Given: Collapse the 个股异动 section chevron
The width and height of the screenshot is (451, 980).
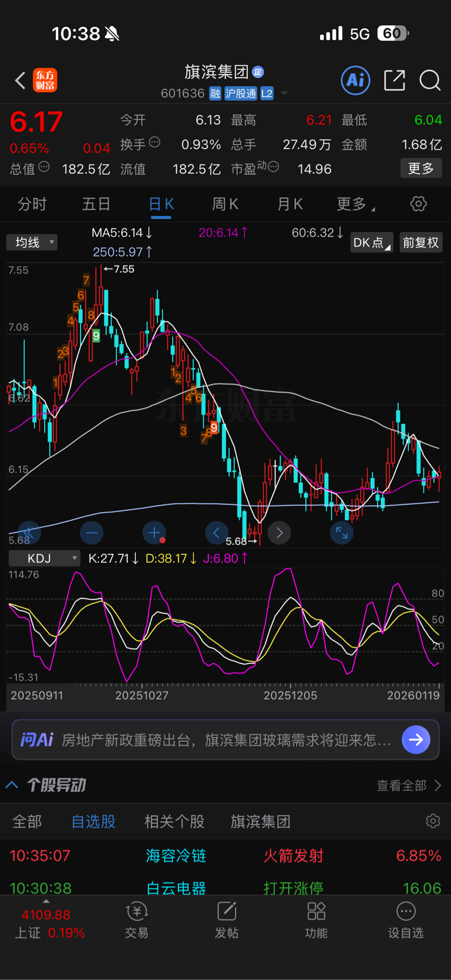Looking at the screenshot, I should coord(12,785).
